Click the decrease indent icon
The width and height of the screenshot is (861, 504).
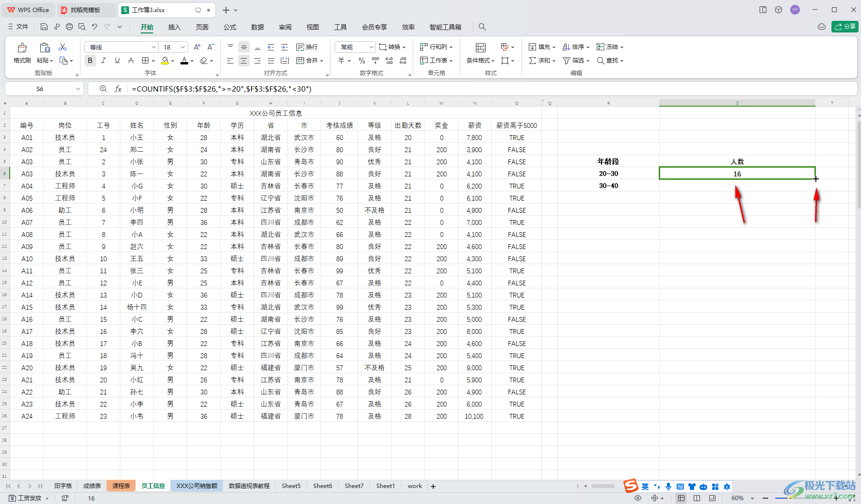coord(271,47)
